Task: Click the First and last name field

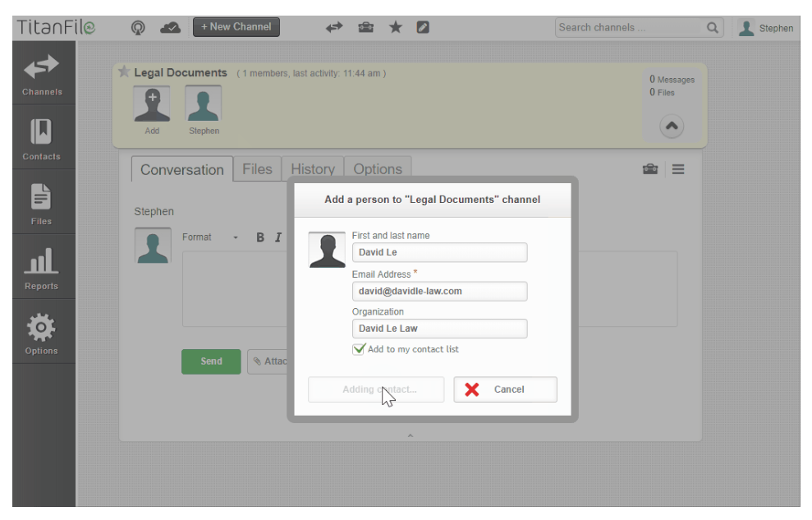Action: (x=439, y=252)
